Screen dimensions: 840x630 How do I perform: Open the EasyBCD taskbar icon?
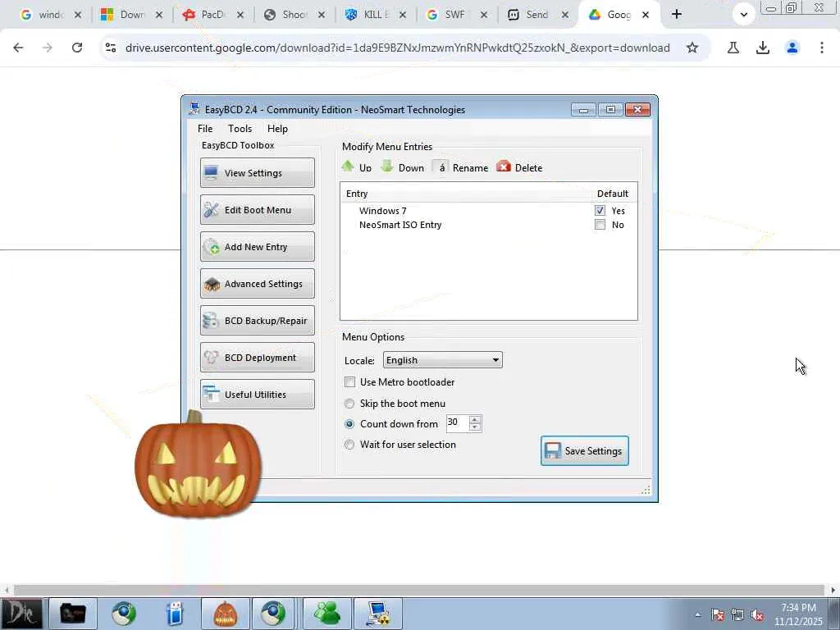point(377,614)
